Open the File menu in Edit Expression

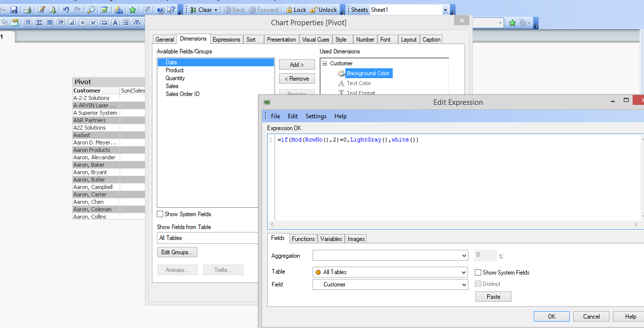pyautogui.click(x=276, y=116)
